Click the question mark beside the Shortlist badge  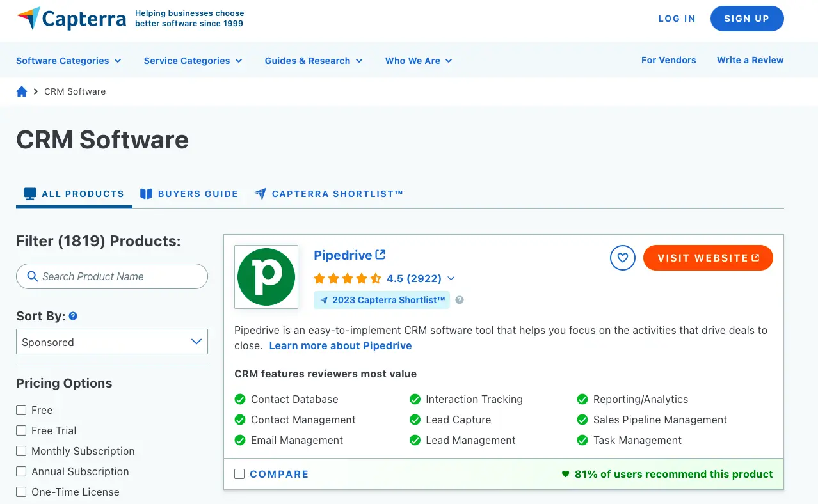[x=459, y=299]
